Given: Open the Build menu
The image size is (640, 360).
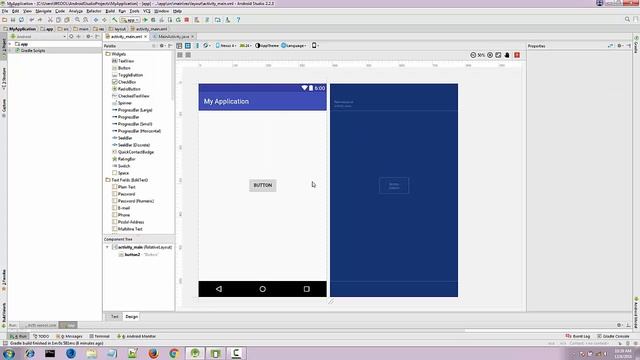Looking at the screenshot, I should click(110, 11).
